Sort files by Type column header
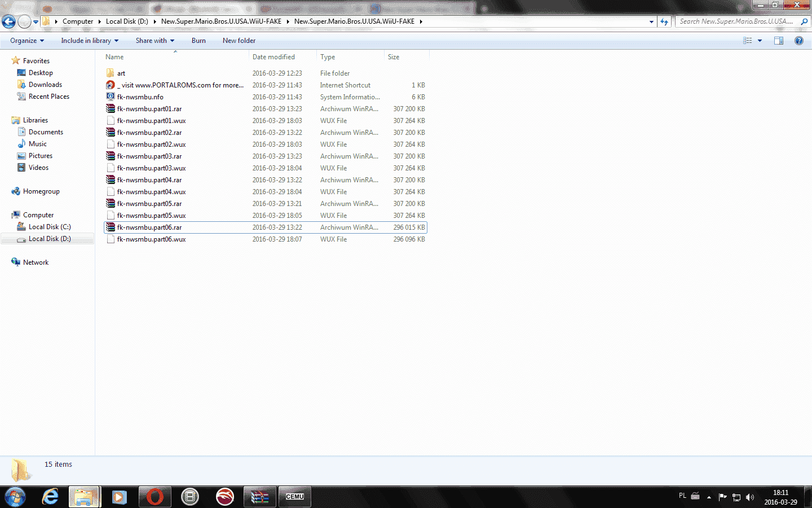Image resolution: width=812 pixels, height=508 pixels. point(350,57)
